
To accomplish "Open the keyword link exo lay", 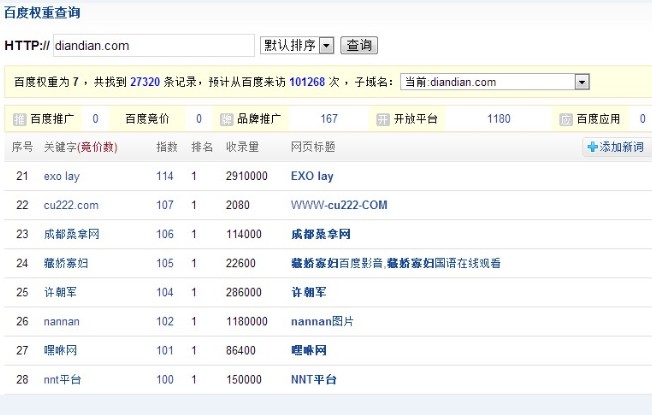I will tap(62, 176).
